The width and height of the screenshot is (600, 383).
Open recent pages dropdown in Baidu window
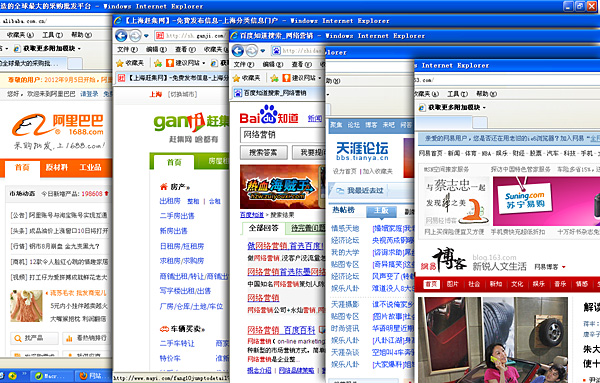(x=262, y=51)
